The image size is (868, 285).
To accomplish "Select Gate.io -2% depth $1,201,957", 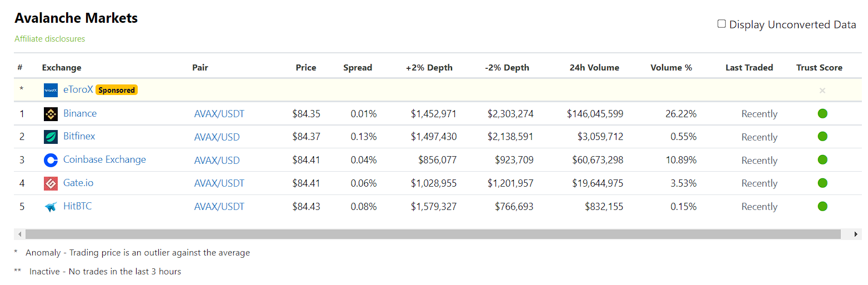I will (511, 183).
